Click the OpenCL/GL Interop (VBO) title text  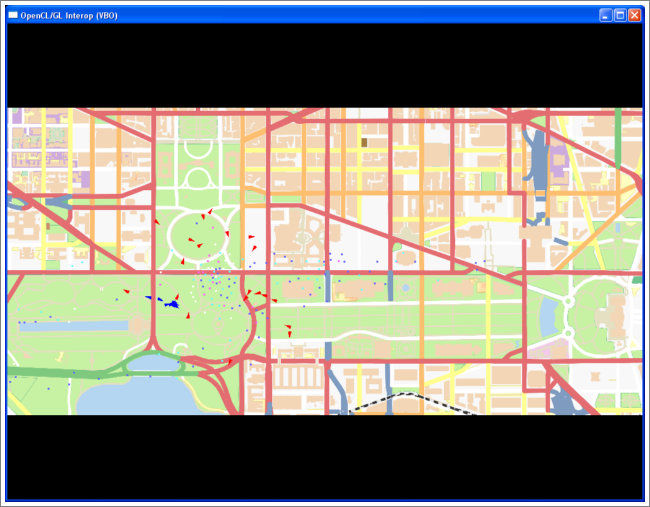click(x=69, y=16)
